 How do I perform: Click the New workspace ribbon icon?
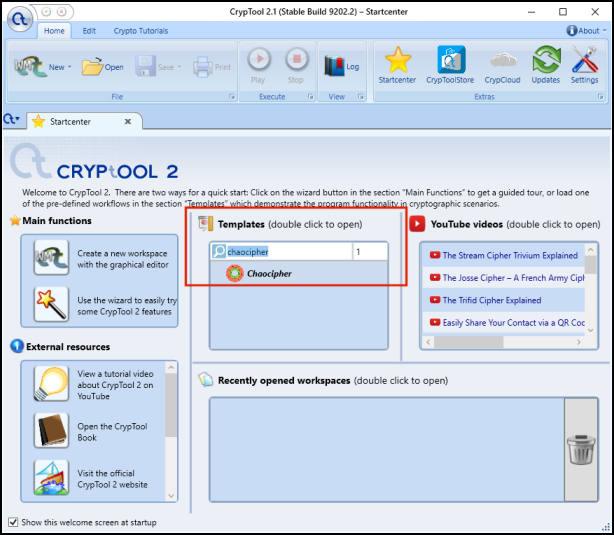(x=30, y=67)
